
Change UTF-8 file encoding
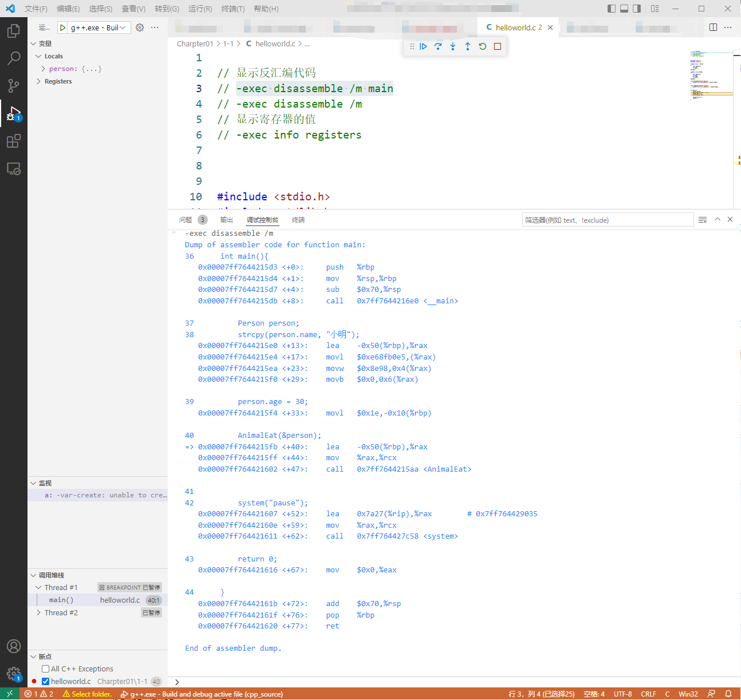[623, 694]
